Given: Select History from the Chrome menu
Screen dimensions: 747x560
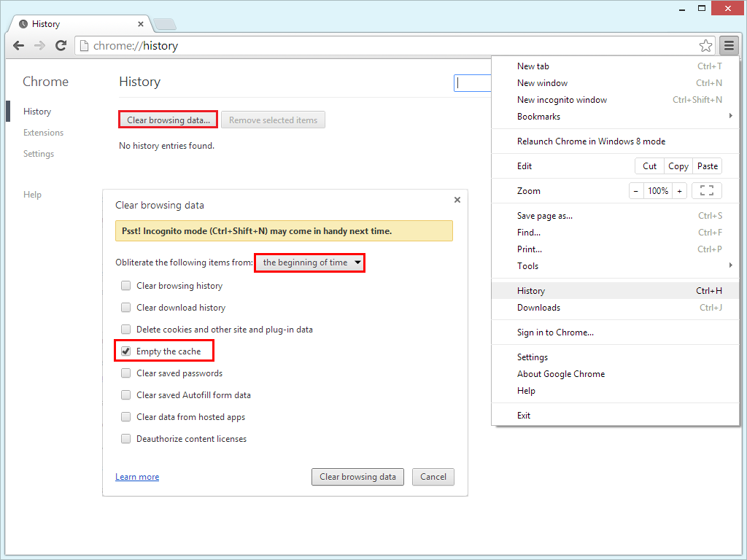Looking at the screenshot, I should pyautogui.click(x=531, y=290).
